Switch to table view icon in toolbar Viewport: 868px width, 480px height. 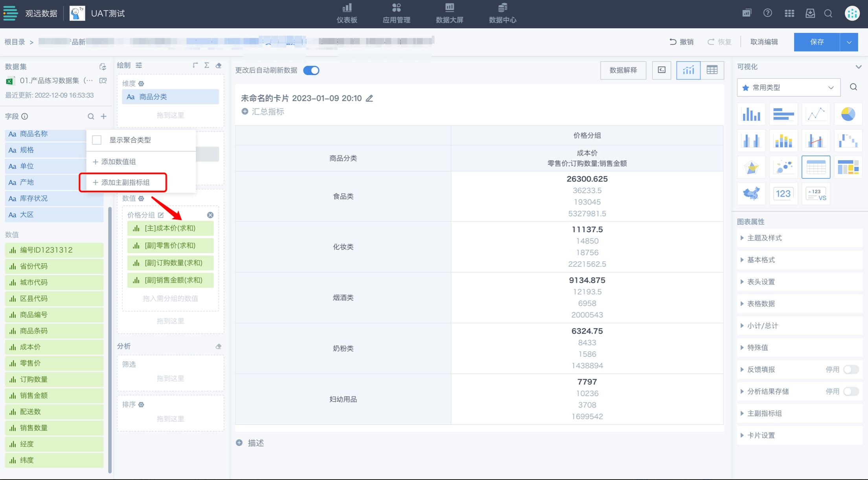(x=712, y=70)
